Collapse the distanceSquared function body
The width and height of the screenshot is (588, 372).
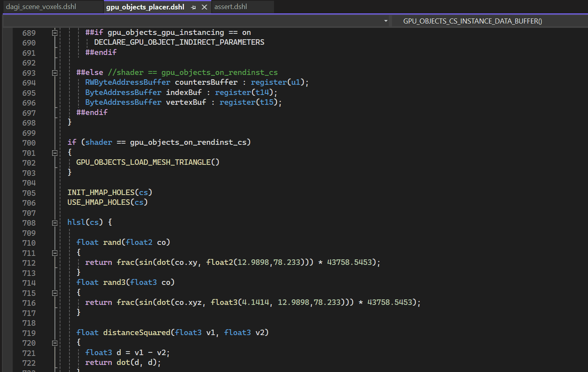[x=55, y=343]
